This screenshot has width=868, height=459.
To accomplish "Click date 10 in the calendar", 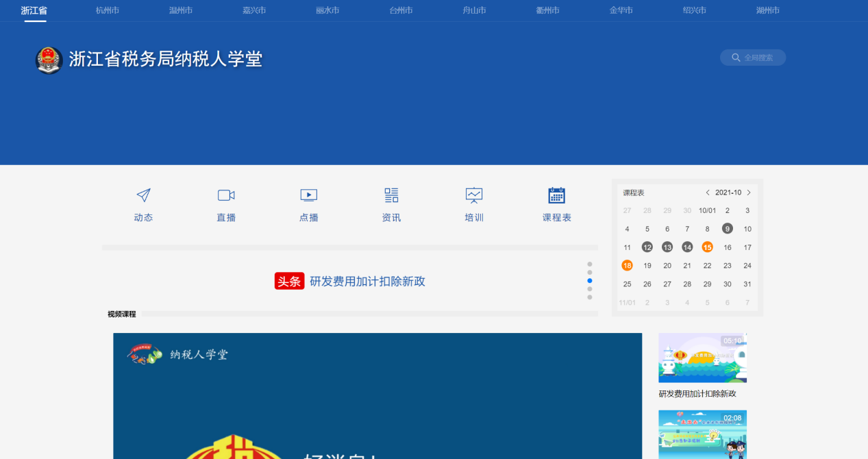I will (747, 229).
